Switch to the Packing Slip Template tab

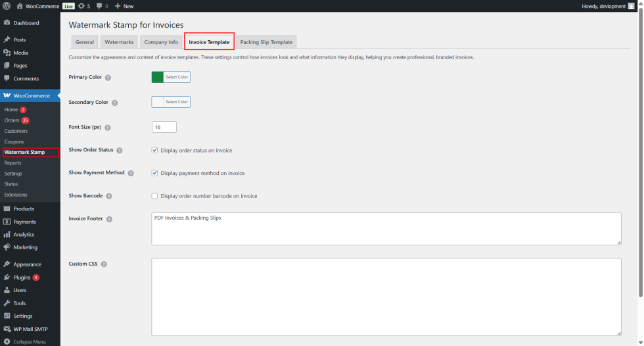pos(266,42)
